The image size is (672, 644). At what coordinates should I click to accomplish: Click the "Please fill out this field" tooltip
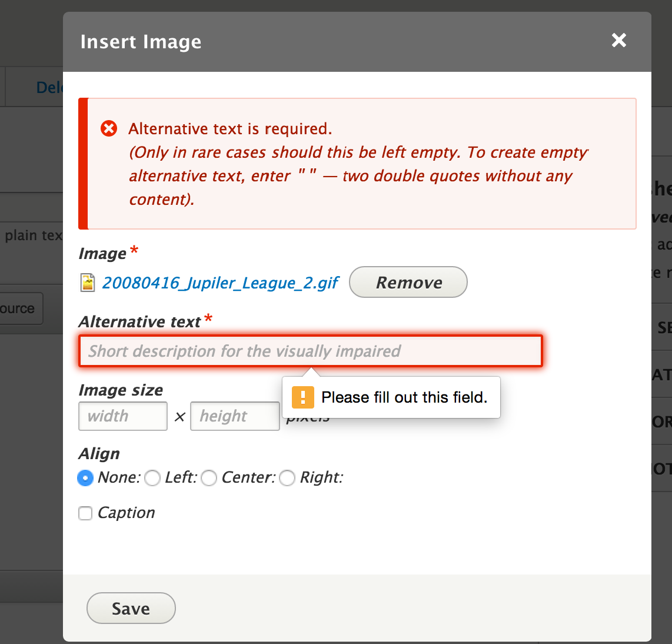tap(404, 397)
